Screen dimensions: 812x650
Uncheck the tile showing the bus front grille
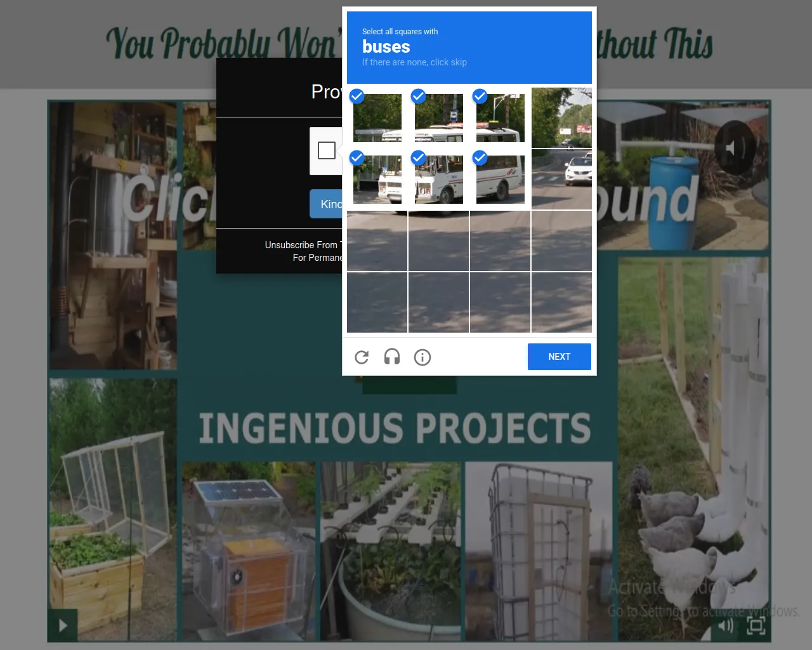(377, 180)
